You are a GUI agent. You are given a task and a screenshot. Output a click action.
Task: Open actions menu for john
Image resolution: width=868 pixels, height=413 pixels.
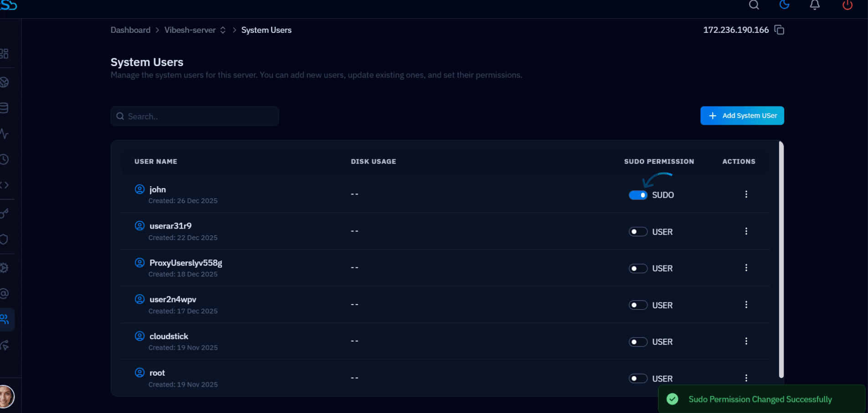click(x=746, y=194)
